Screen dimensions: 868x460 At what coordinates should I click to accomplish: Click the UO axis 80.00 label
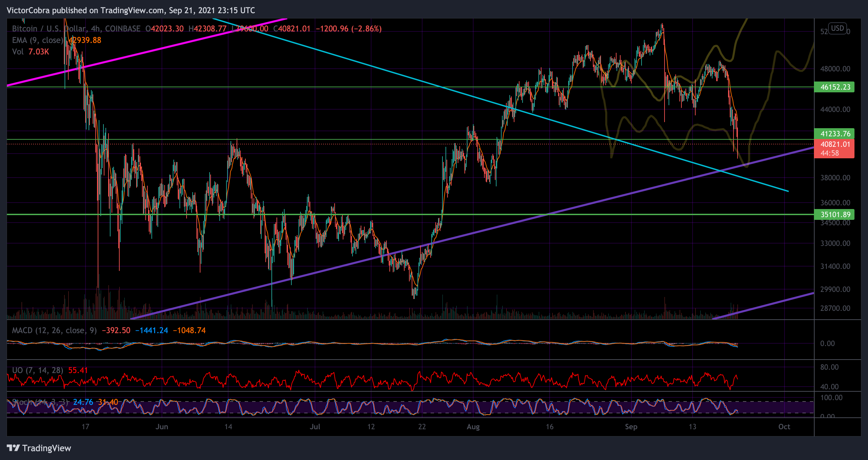pos(829,367)
